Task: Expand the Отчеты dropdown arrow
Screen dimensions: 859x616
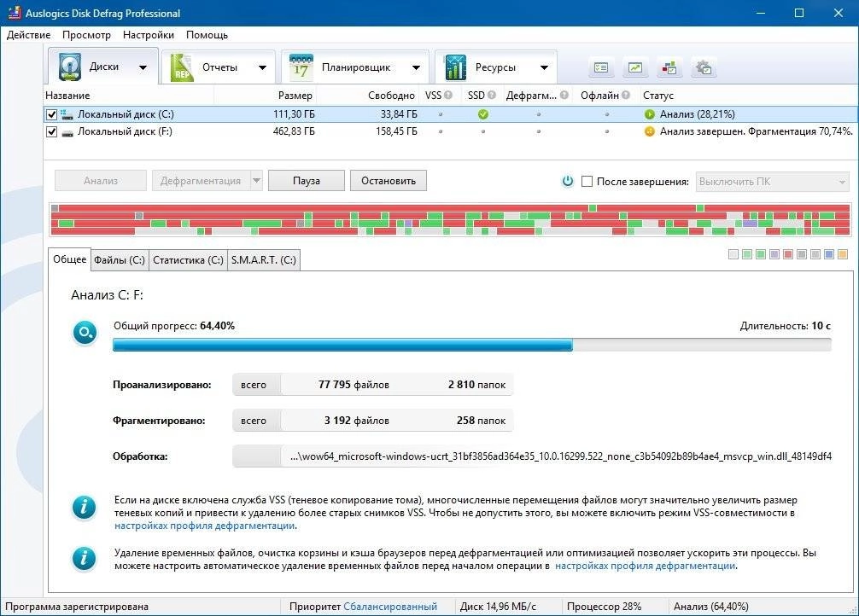Action: 262,68
